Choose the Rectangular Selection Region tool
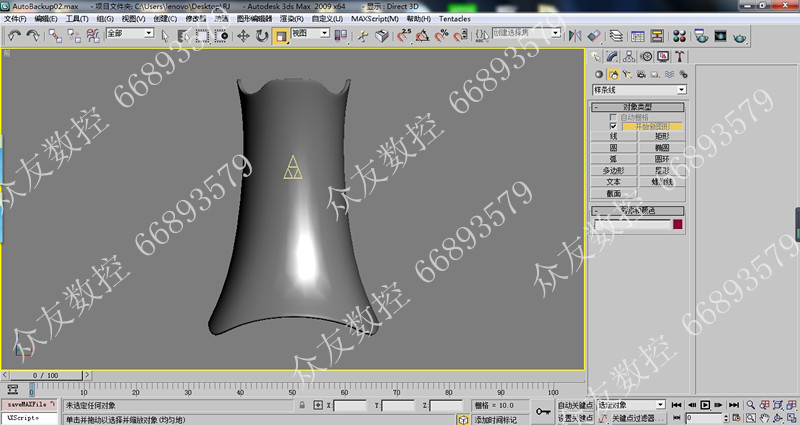The width and height of the screenshot is (800, 425). [203, 36]
